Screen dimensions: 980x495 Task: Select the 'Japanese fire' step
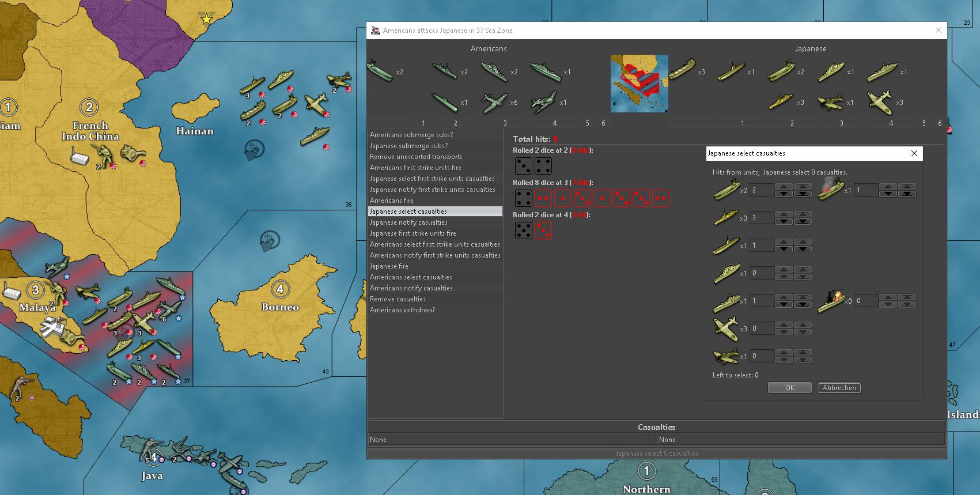point(435,266)
